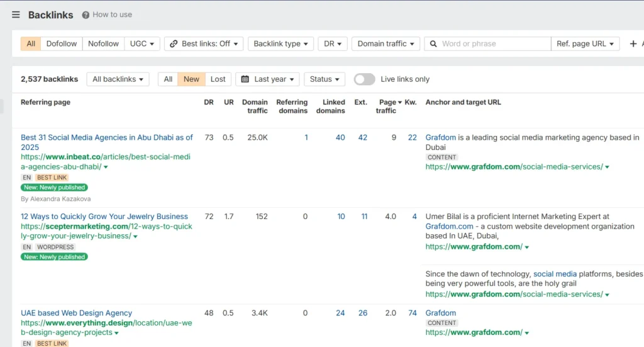Open Best 31 Social Media Agencies link
This screenshot has width=644, height=347.
click(x=107, y=142)
